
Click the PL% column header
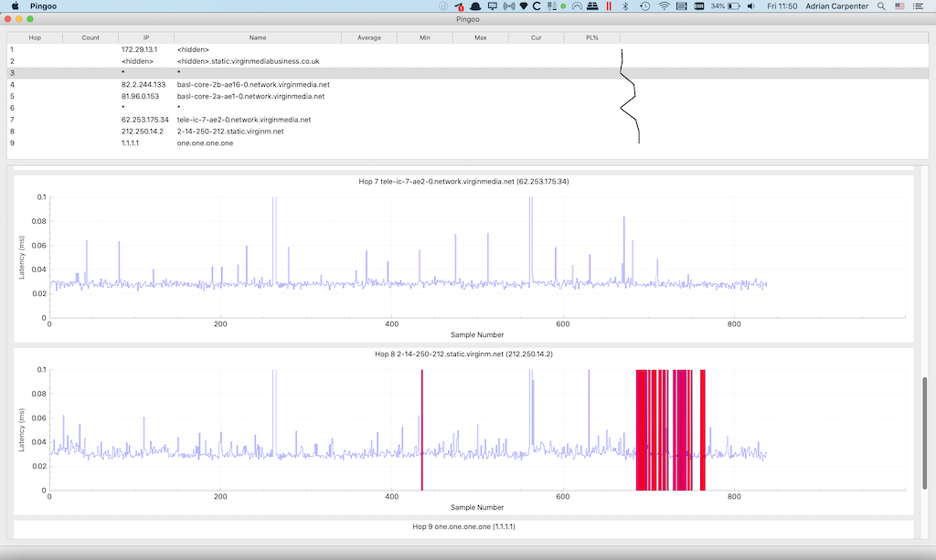(x=591, y=37)
